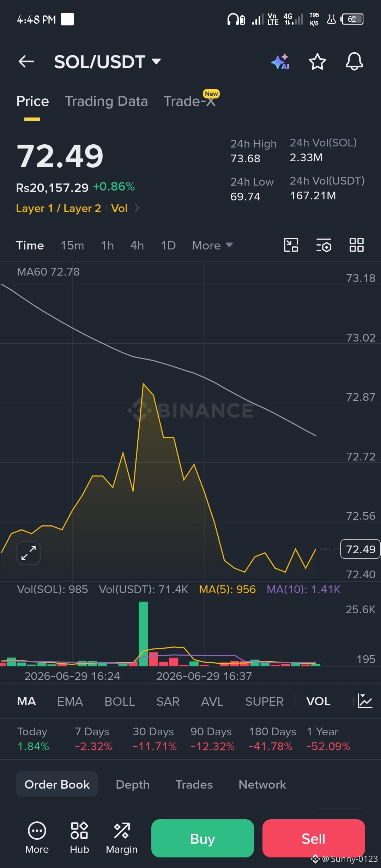The width and height of the screenshot is (381, 868).
Task: Open picture-in-picture chart icon
Action: 291,245
